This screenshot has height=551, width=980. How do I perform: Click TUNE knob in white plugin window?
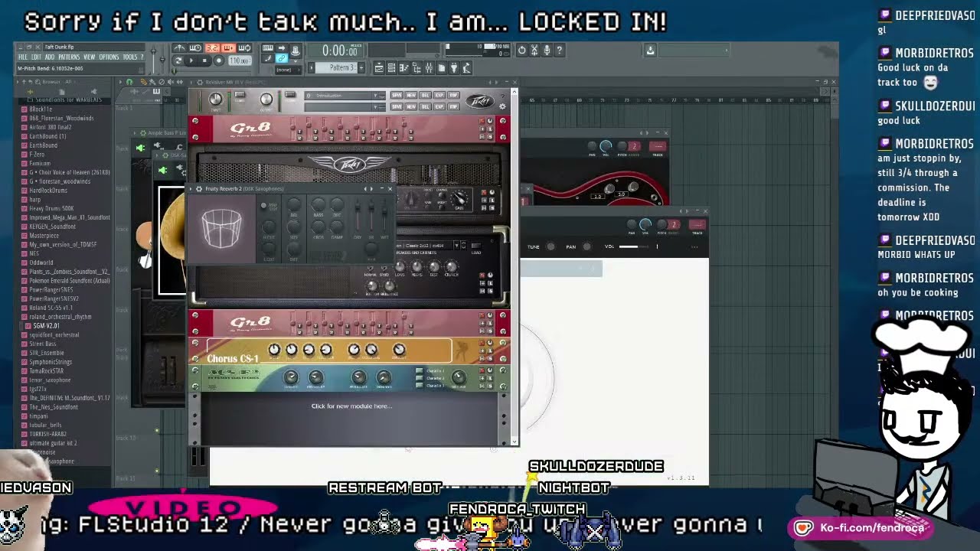(x=550, y=246)
